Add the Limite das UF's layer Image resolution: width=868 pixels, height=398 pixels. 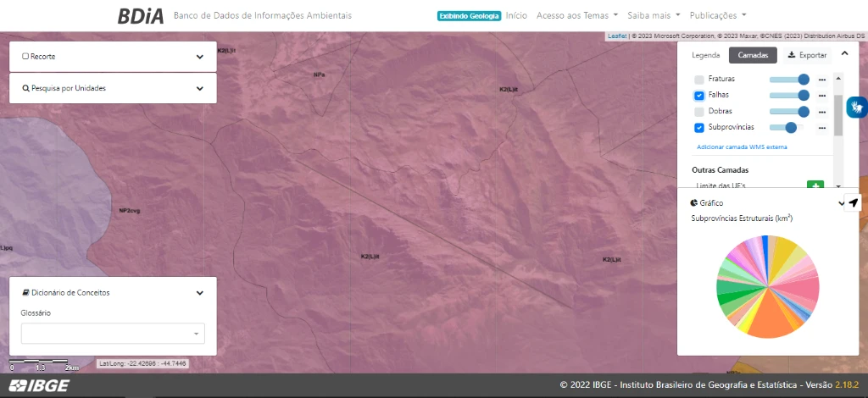tap(815, 185)
